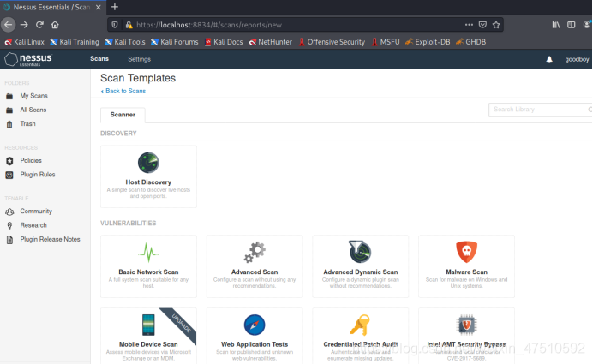
Task: Click the Research lightbulb icon
Action: tap(9, 225)
